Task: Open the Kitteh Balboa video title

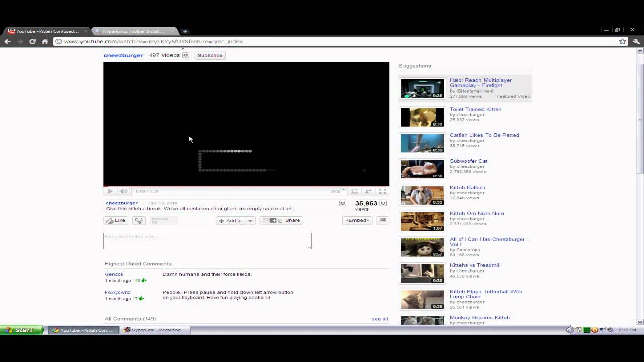Action: pos(467,188)
